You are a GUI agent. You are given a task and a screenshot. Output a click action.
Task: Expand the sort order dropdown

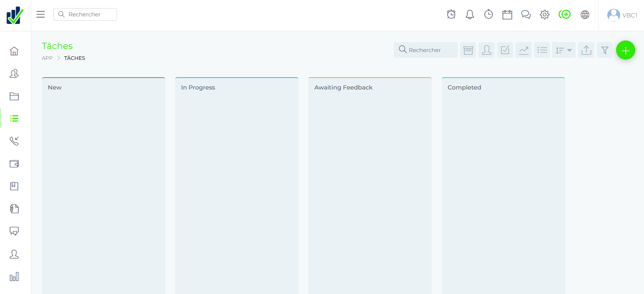pyautogui.click(x=563, y=50)
